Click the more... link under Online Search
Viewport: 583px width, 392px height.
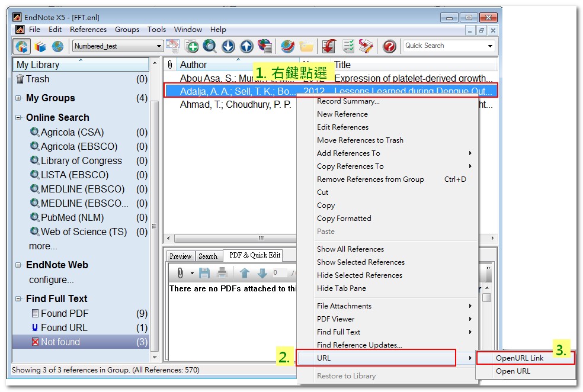[43, 246]
